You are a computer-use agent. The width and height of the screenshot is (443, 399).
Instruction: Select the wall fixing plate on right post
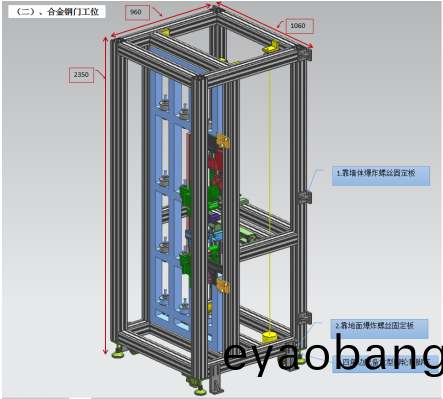tap(305, 197)
